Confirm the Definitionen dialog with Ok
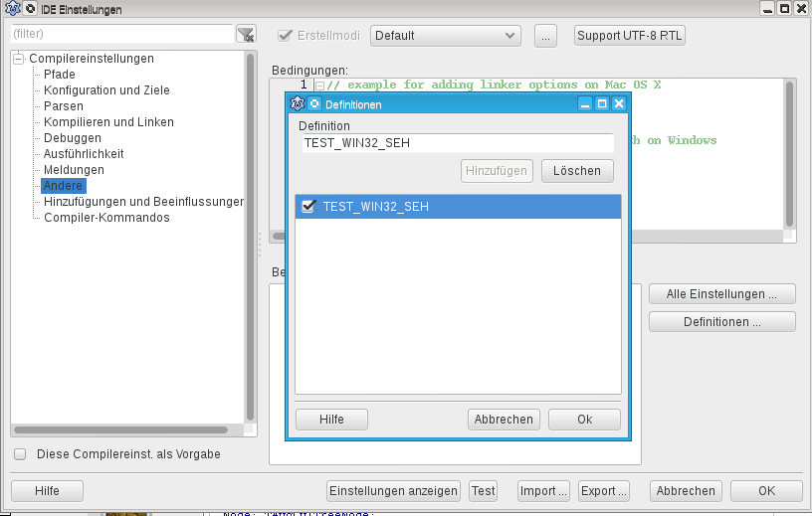 [x=584, y=420]
